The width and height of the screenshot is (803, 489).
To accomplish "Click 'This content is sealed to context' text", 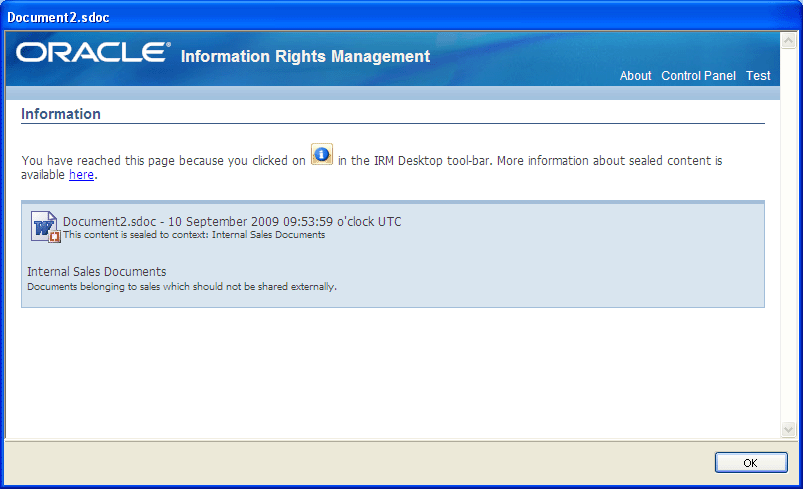I will pyautogui.click(x=194, y=235).
